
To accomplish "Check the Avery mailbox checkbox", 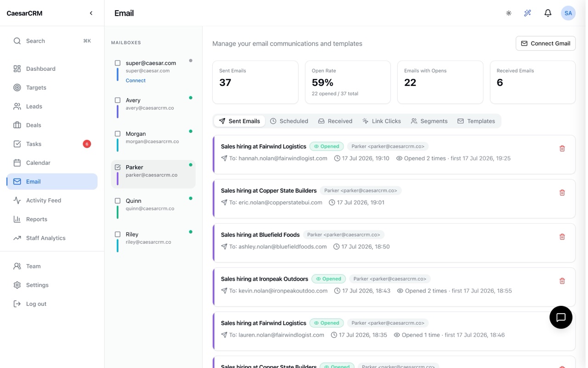I will click(x=118, y=100).
